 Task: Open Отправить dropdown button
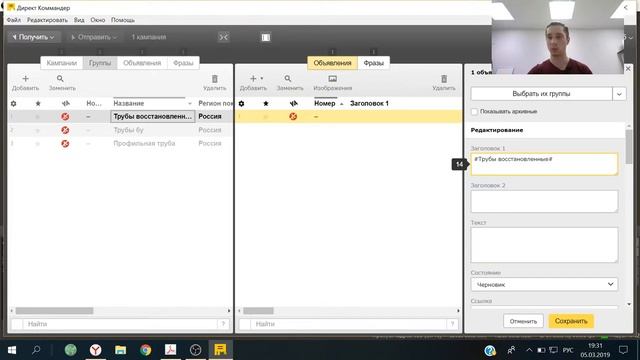coord(93,37)
